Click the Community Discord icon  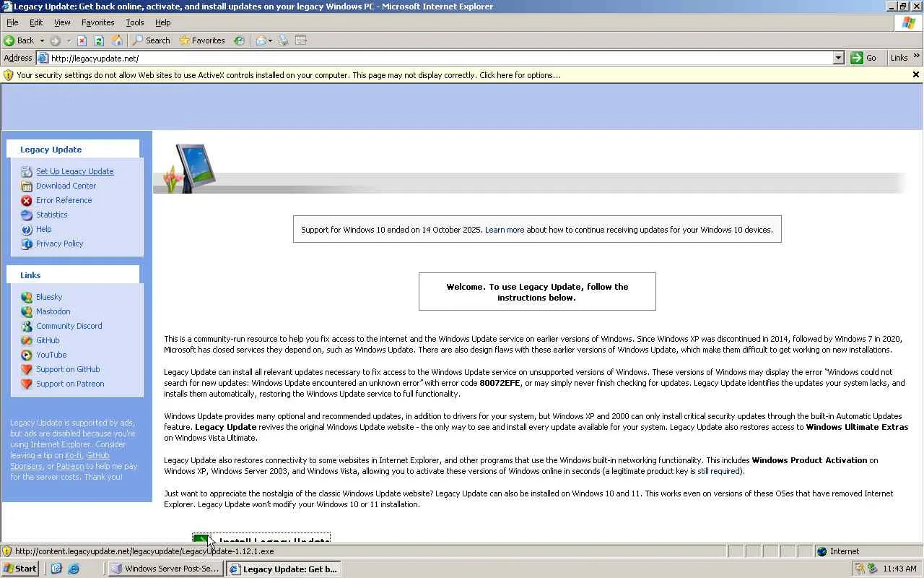27,326
